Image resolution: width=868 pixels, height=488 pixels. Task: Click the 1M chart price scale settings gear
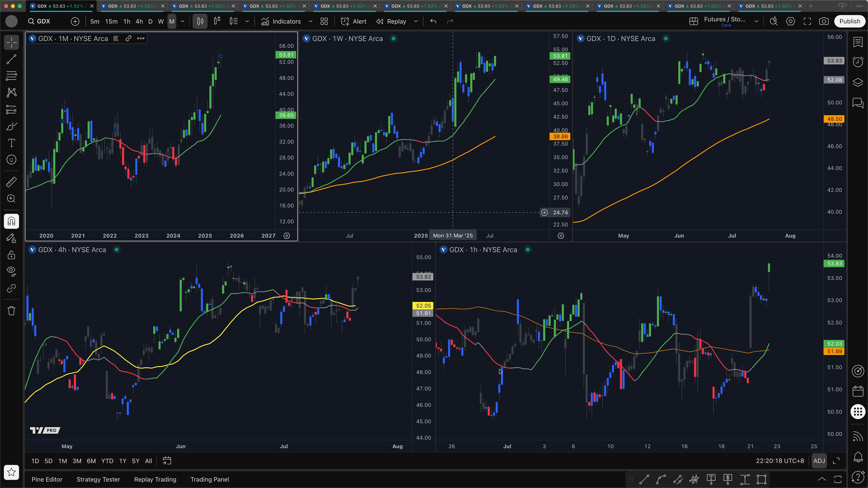(286, 236)
